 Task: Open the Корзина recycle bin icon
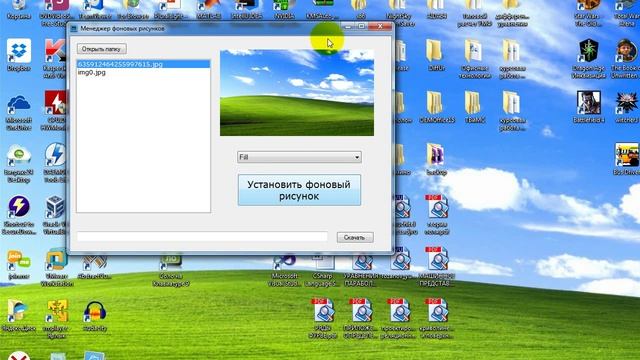[19, 10]
